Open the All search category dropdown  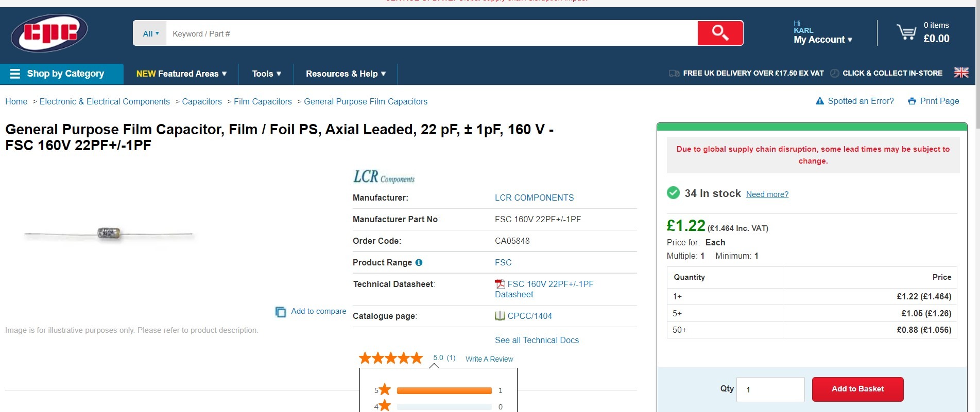(x=150, y=33)
